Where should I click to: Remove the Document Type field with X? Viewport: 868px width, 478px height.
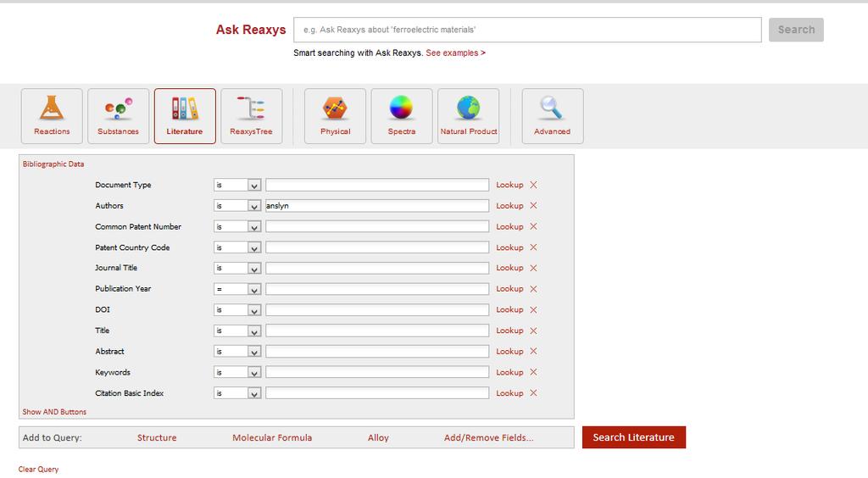(x=534, y=185)
